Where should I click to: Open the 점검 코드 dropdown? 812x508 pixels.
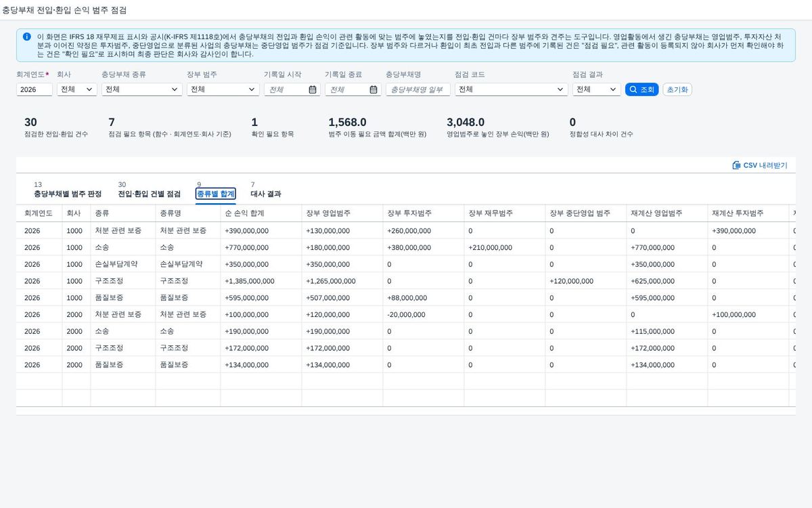click(512, 89)
